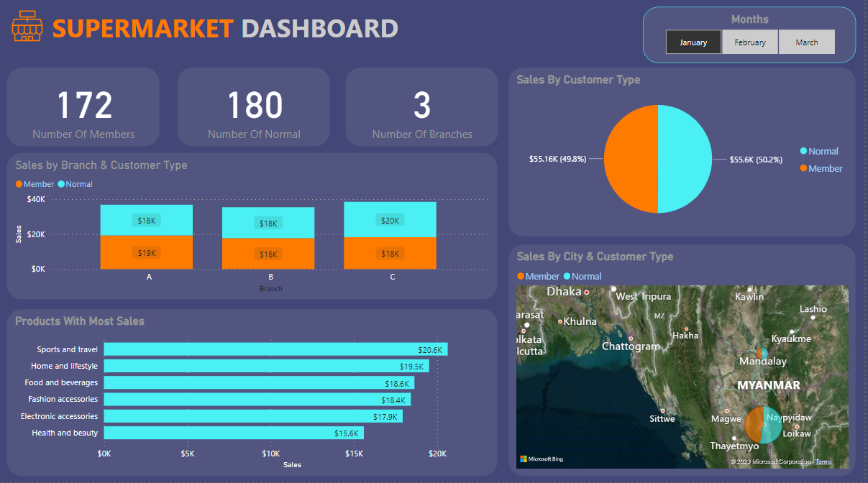The width and height of the screenshot is (868, 483).
Task: Click the cyan slice of the pie chart
Action: pyautogui.click(x=683, y=160)
